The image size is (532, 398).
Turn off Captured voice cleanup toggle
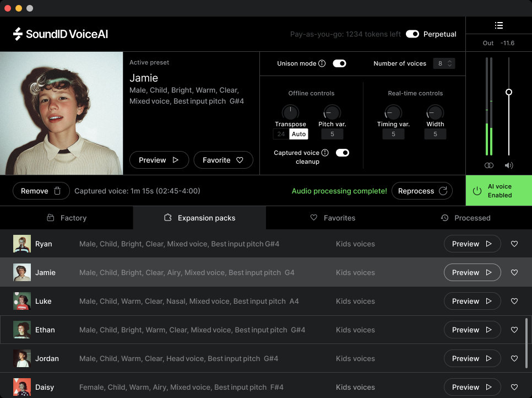pos(342,153)
